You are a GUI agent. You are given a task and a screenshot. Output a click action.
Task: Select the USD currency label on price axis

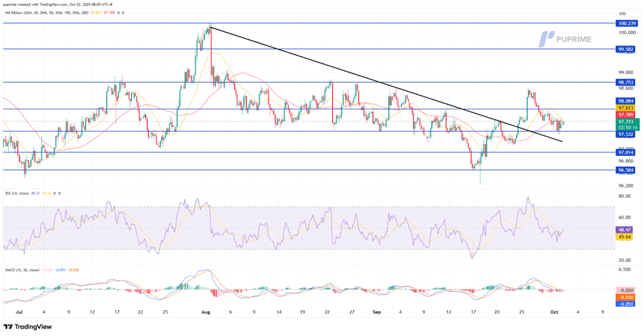coord(622,14)
